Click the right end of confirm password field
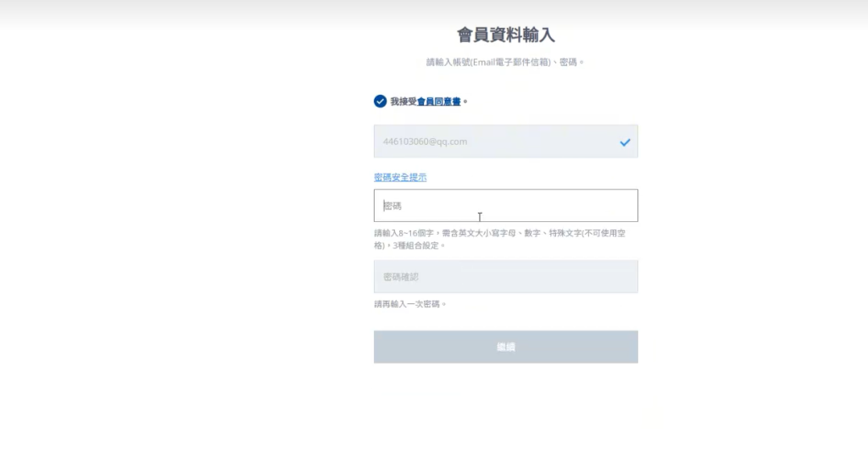Screen dimensions: 868x460 (x=623, y=277)
